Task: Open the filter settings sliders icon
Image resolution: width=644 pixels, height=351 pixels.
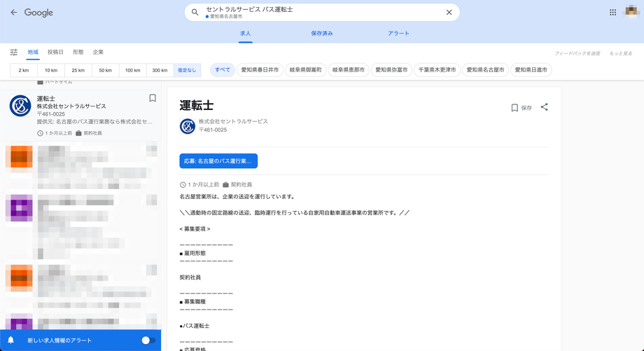Action: pyautogui.click(x=14, y=53)
